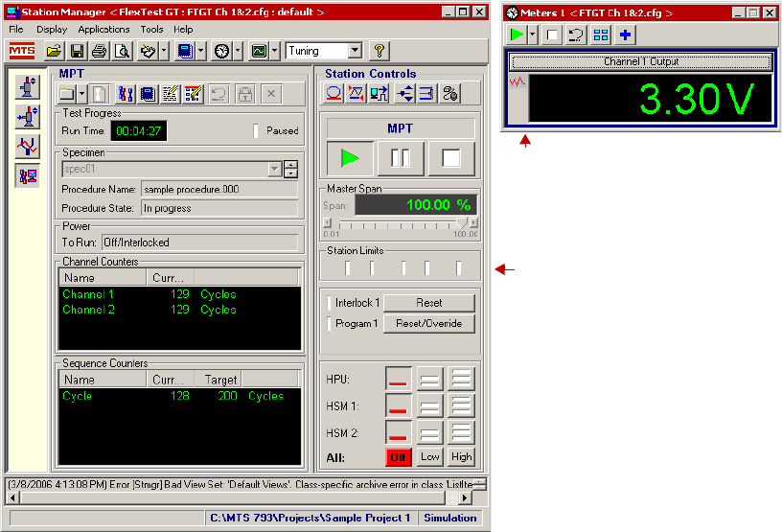
Task: Click white square stop icon in Meters window
Action: pos(552,35)
